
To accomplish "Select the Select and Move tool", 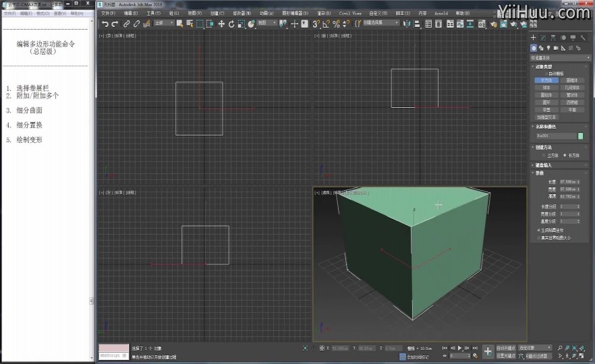I will 221,24.
